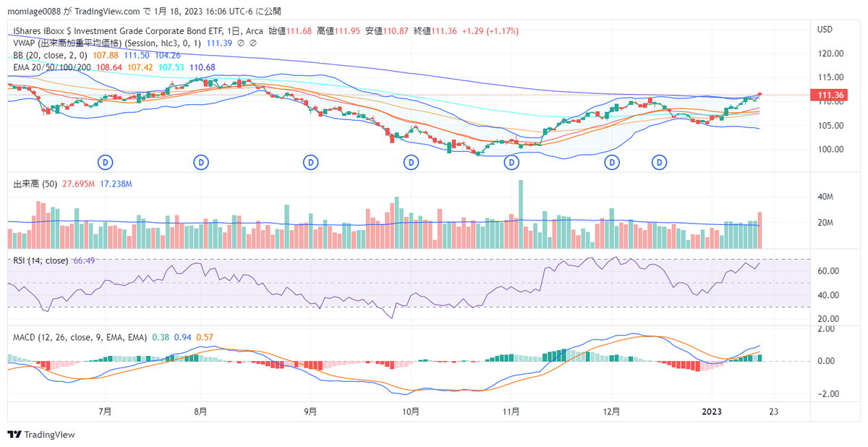Click the 7月 time axis label

click(105, 412)
